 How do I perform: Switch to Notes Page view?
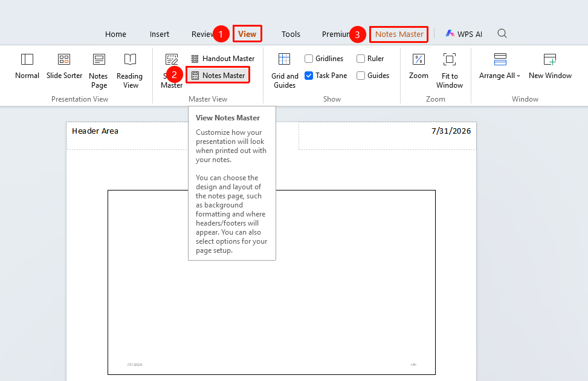click(99, 71)
